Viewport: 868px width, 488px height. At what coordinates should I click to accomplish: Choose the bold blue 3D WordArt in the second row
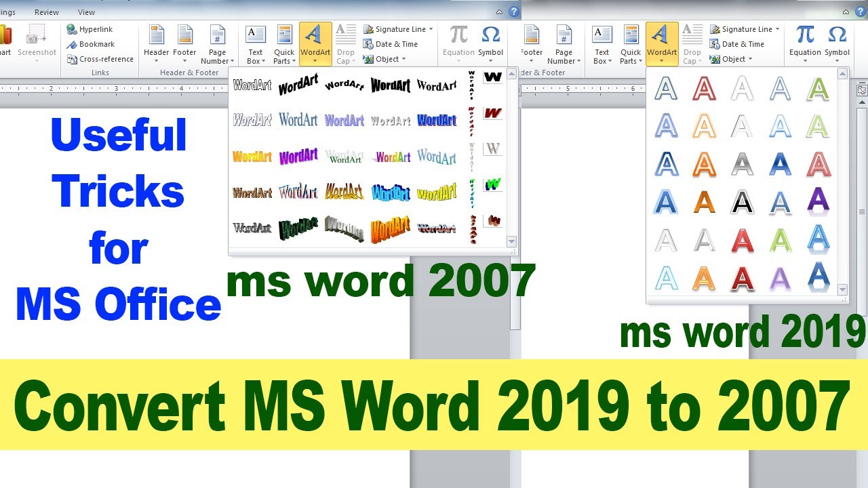(437, 121)
